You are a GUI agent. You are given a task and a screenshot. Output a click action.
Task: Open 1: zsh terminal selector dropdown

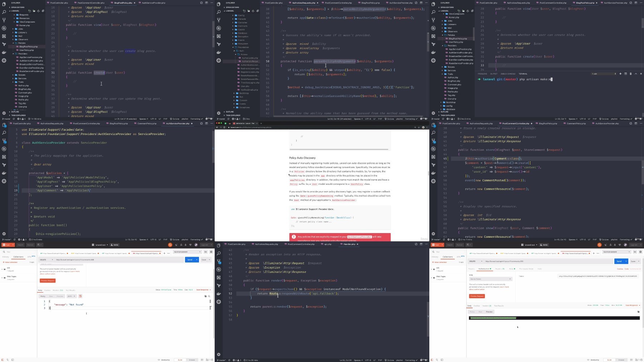click(x=604, y=74)
